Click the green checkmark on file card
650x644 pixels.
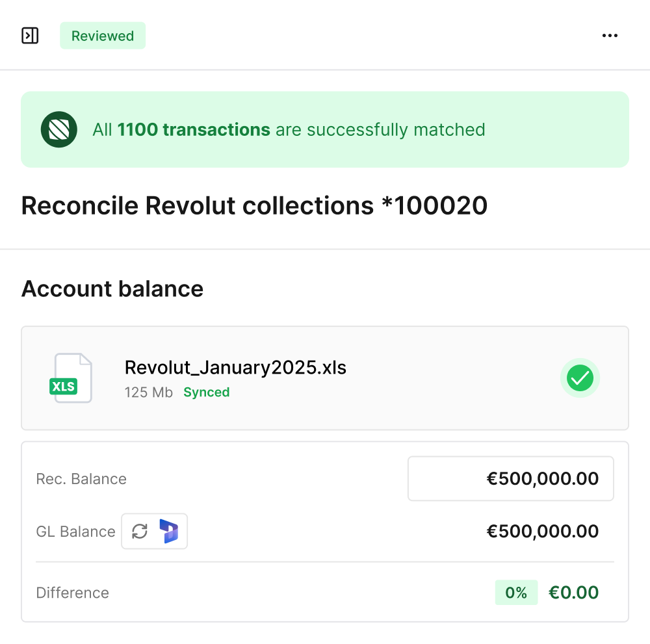pyautogui.click(x=580, y=378)
